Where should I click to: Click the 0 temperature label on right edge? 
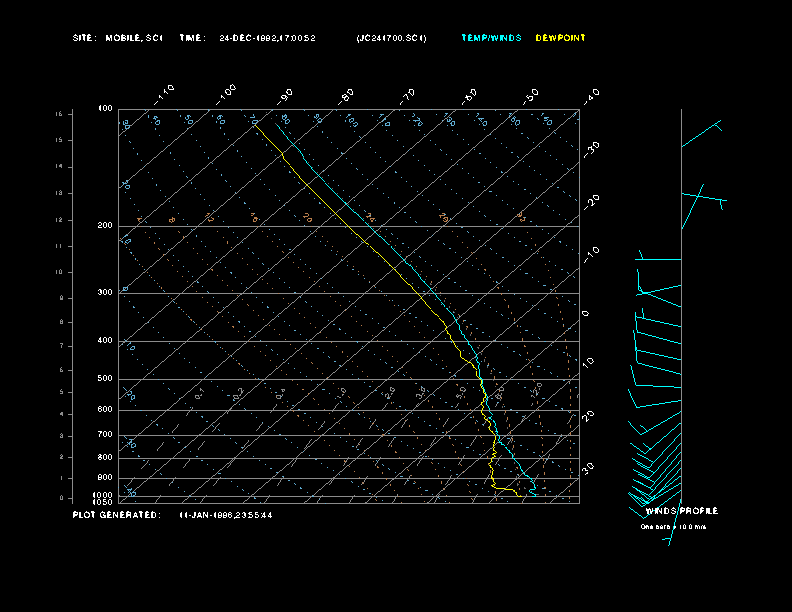585,314
